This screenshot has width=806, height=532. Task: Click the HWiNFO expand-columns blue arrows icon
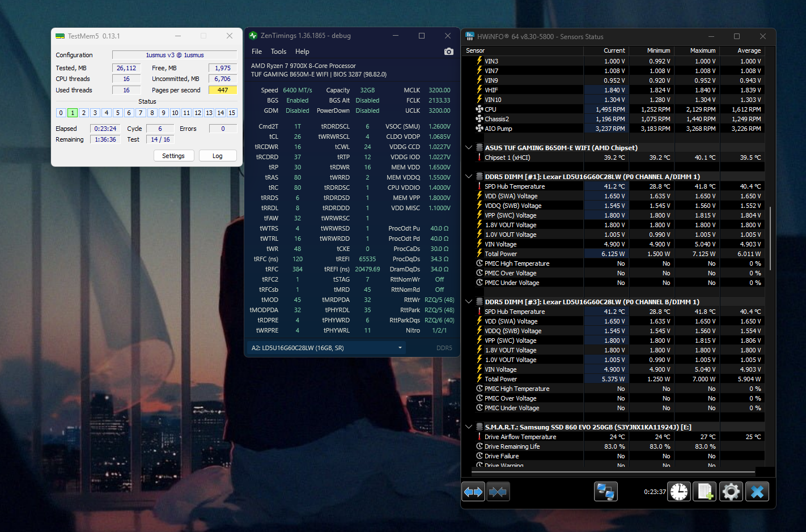click(x=474, y=492)
